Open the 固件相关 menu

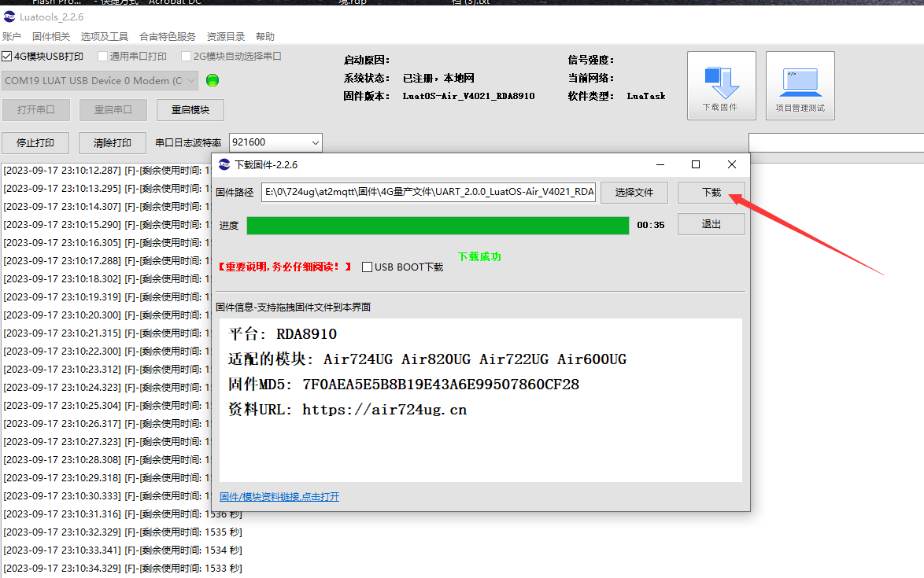coord(51,36)
